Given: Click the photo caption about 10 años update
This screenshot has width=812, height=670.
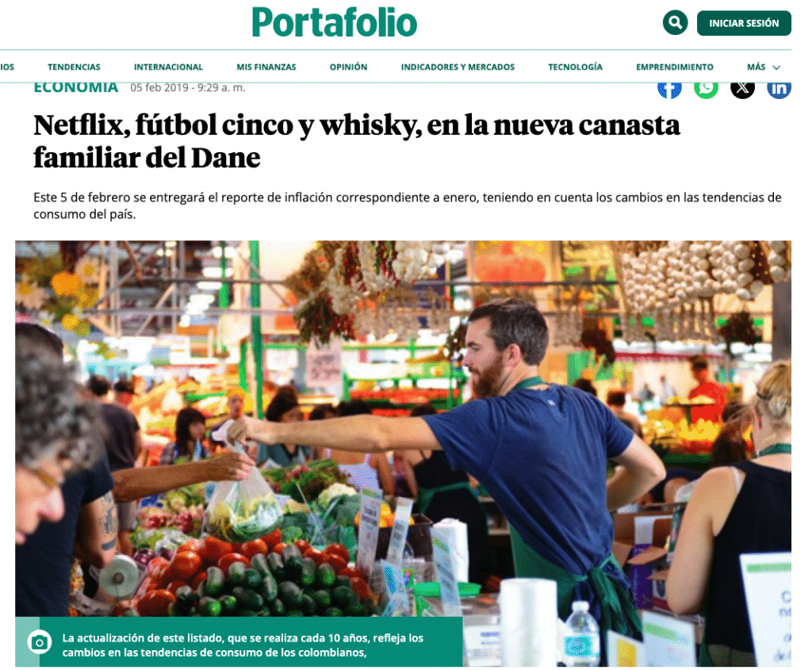Looking at the screenshot, I should (x=243, y=645).
